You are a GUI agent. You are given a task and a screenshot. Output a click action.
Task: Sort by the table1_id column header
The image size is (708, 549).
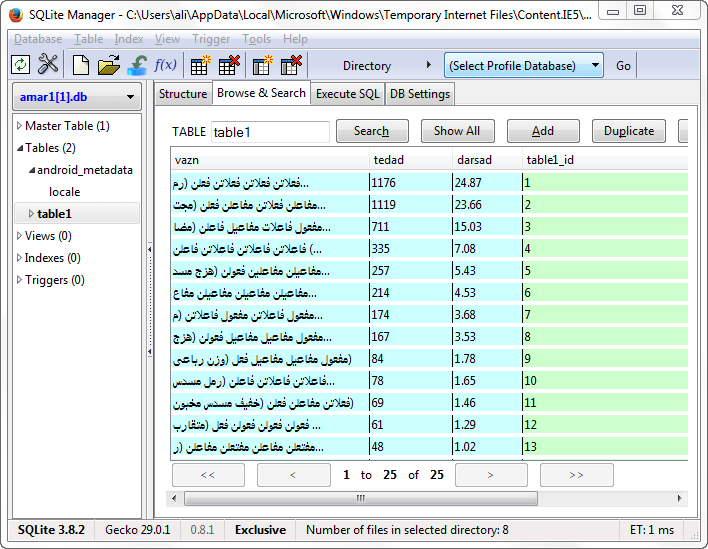[x=605, y=160]
